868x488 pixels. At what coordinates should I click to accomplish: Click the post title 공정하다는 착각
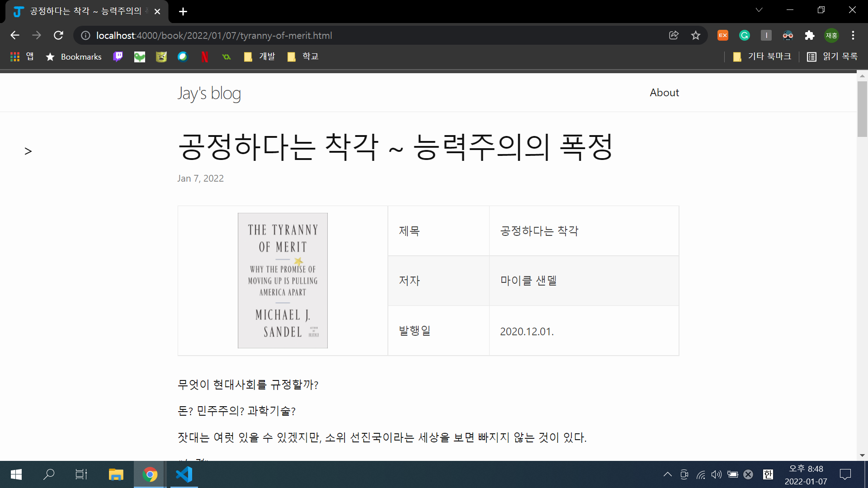396,147
